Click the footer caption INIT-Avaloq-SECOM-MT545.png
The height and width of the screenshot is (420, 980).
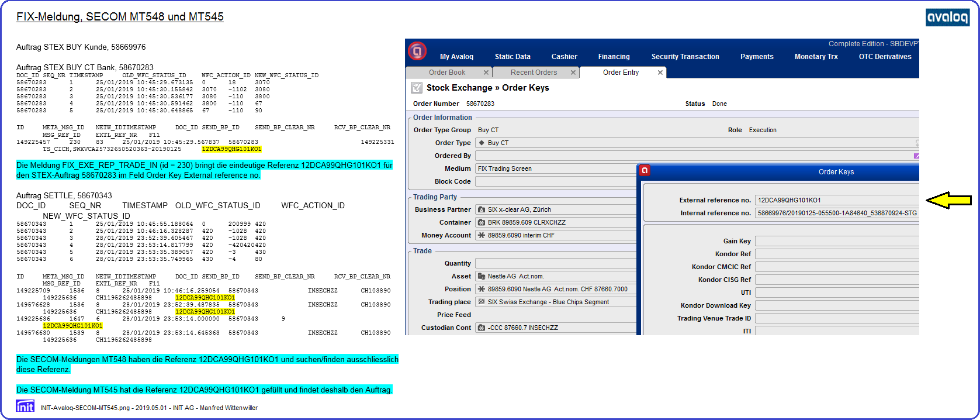click(149, 408)
